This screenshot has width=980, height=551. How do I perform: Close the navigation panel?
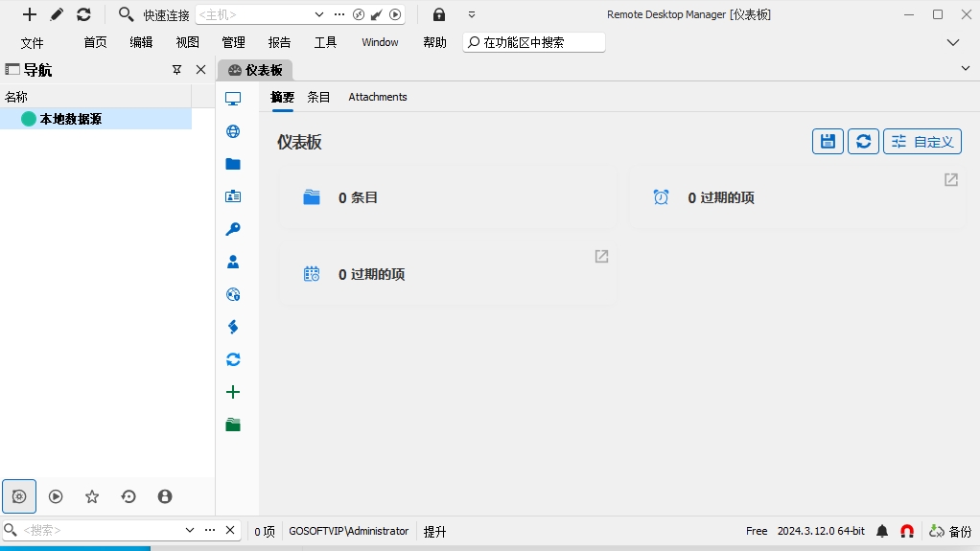pyautogui.click(x=200, y=70)
